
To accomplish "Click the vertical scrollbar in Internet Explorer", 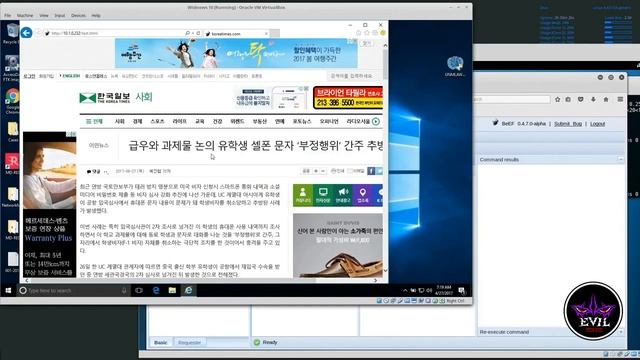I will point(385,65).
